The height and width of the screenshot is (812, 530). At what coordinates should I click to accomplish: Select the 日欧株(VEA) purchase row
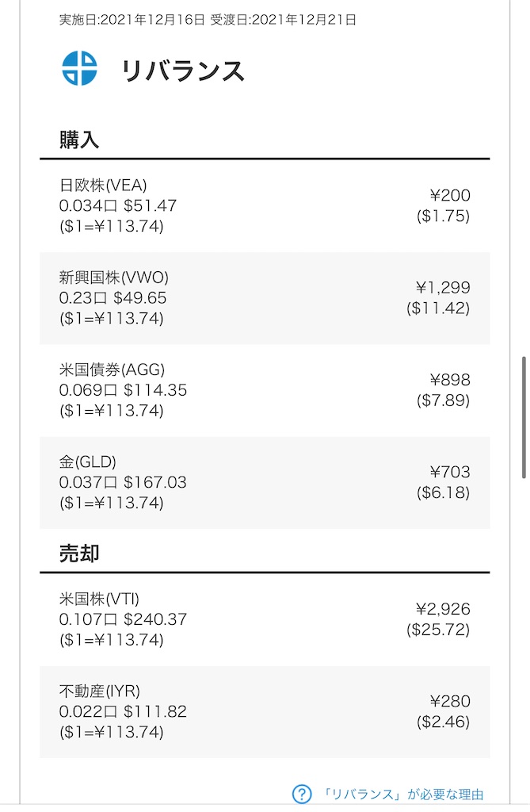click(265, 202)
